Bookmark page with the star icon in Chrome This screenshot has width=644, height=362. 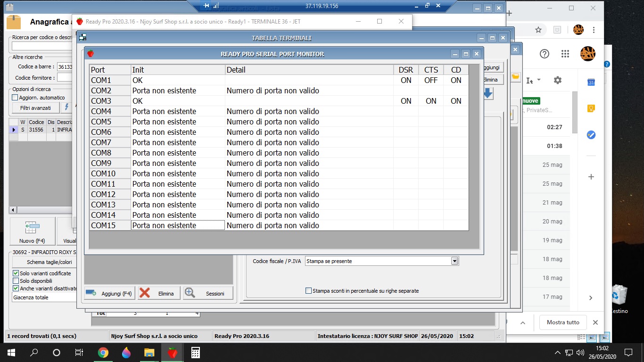pyautogui.click(x=538, y=30)
